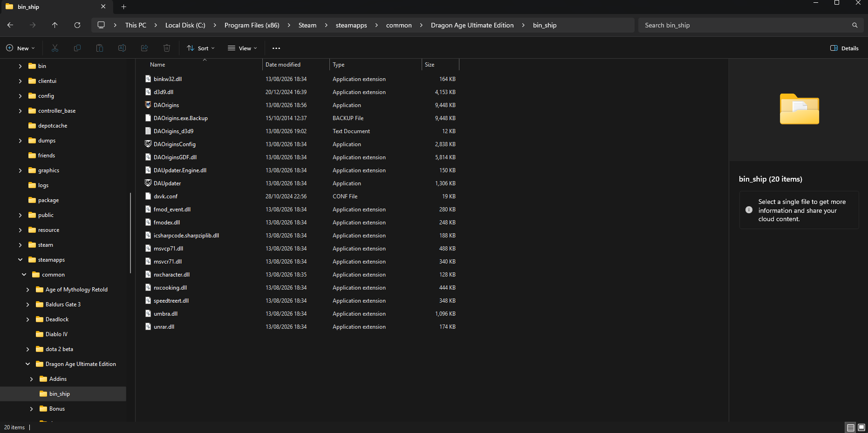Navigate to Dragon Age Ultimate Edition breadcrumb
The image size is (868, 433).
[x=472, y=25]
